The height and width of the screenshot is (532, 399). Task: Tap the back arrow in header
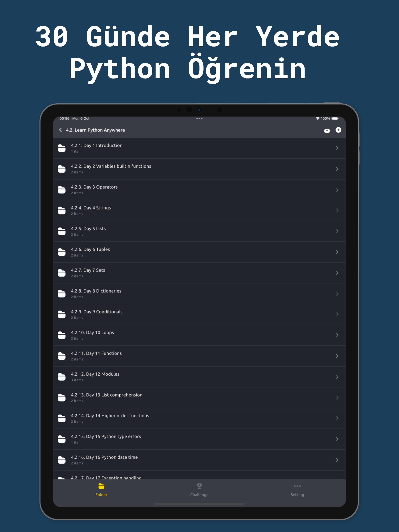coord(60,130)
